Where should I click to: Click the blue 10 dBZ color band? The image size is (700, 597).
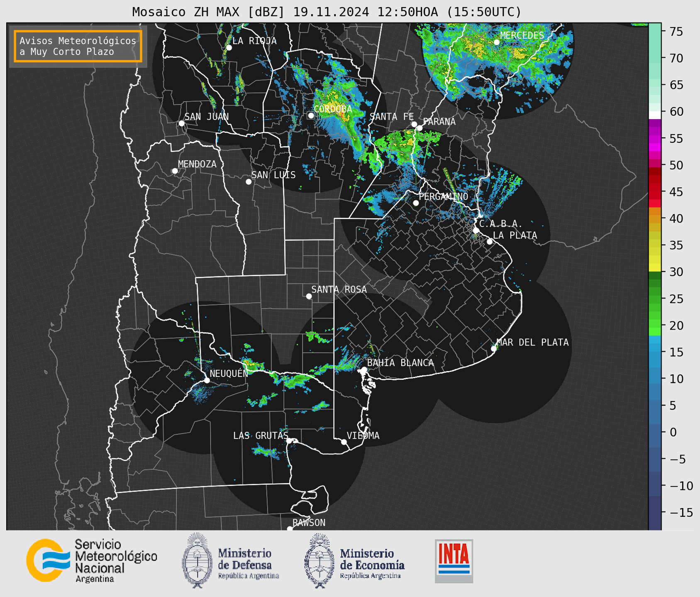(x=655, y=379)
